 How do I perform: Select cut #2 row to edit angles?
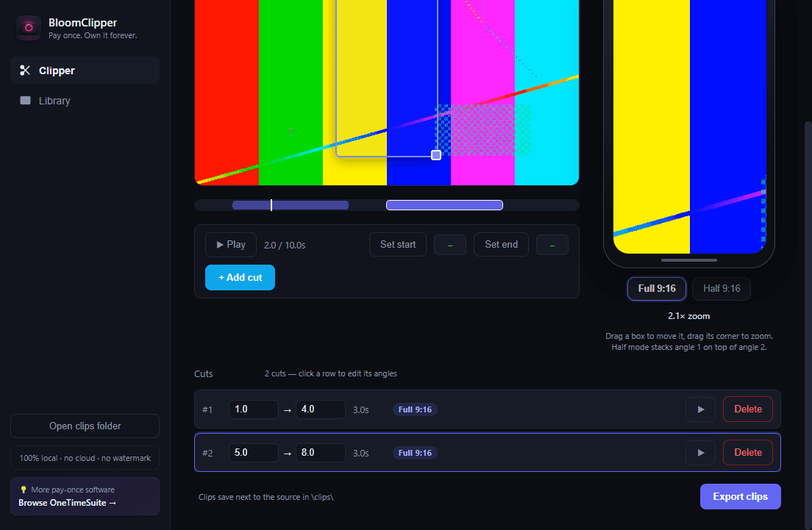pos(488,453)
